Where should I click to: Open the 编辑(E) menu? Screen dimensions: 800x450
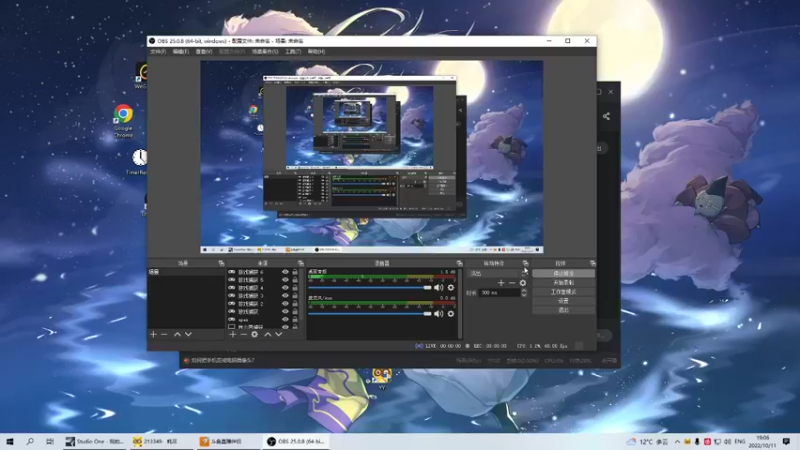click(181, 52)
